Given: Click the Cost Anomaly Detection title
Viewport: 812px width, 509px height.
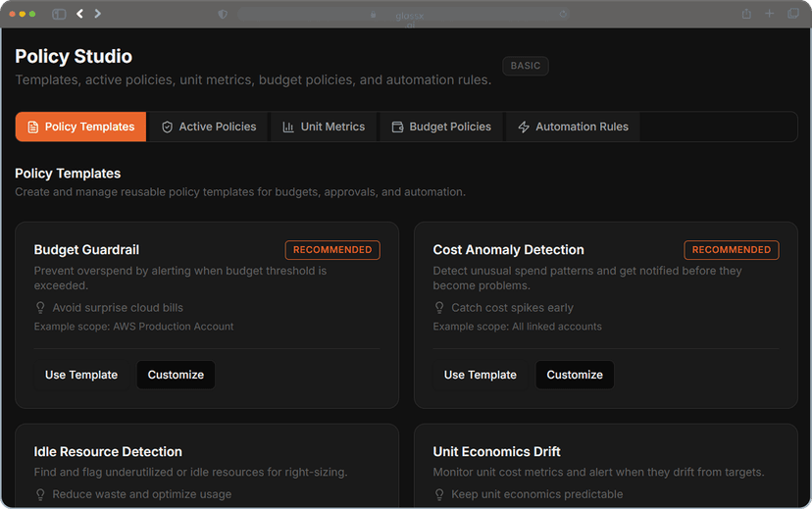Looking at the screenshot, I should (508, 250).
